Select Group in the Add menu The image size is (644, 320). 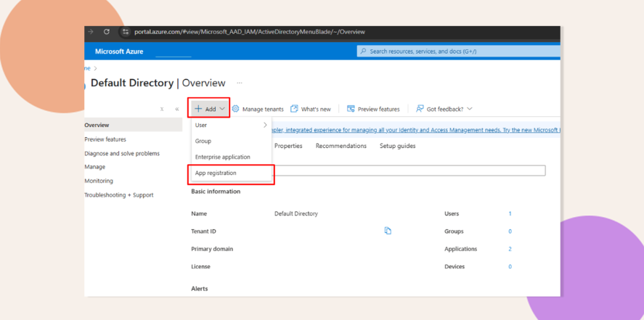coord(231,141)
